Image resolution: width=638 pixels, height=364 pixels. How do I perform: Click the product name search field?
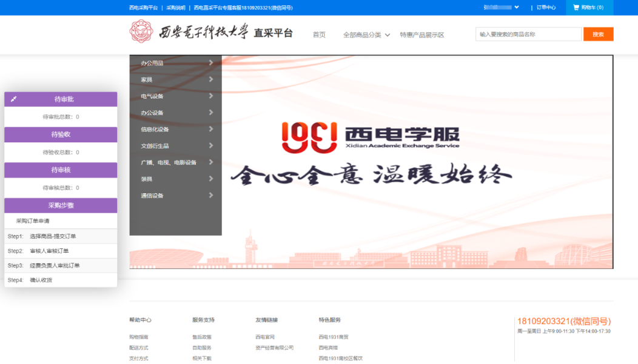point(528,35)
